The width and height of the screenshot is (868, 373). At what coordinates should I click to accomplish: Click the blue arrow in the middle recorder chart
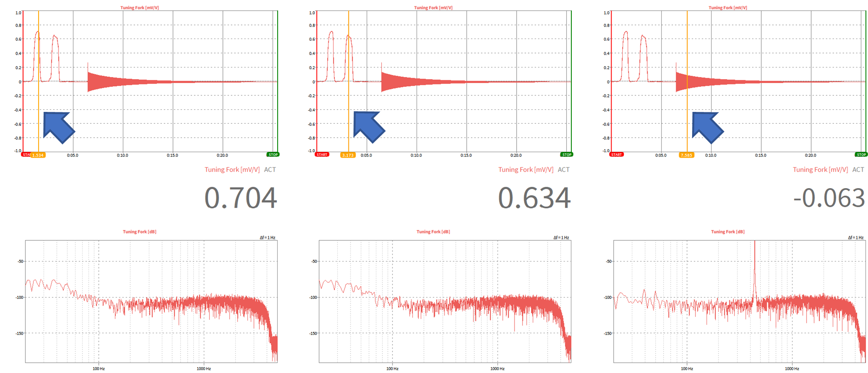(x=368, y=126)
